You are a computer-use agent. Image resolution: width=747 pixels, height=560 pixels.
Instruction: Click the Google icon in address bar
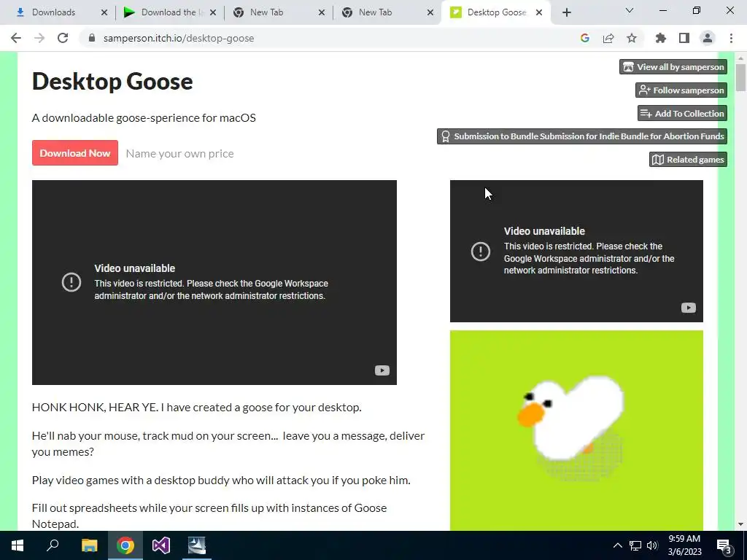click(585, 38)
